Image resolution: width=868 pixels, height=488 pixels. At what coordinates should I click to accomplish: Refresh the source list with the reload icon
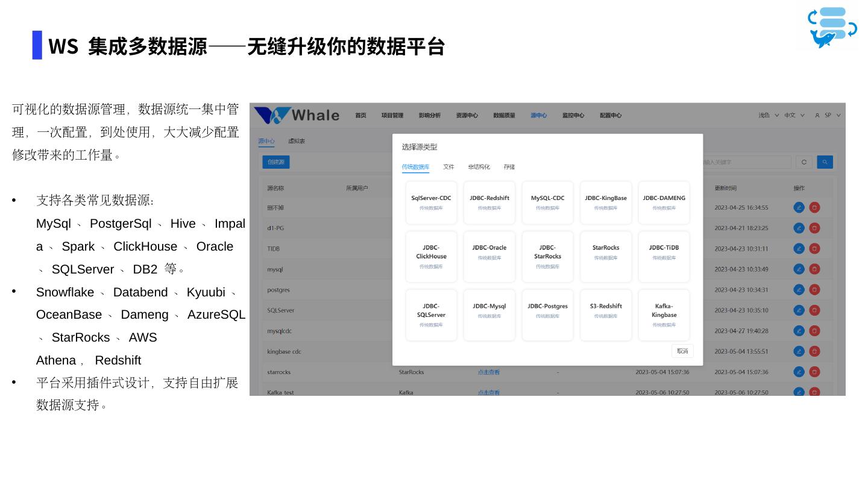tap(804, 162)
